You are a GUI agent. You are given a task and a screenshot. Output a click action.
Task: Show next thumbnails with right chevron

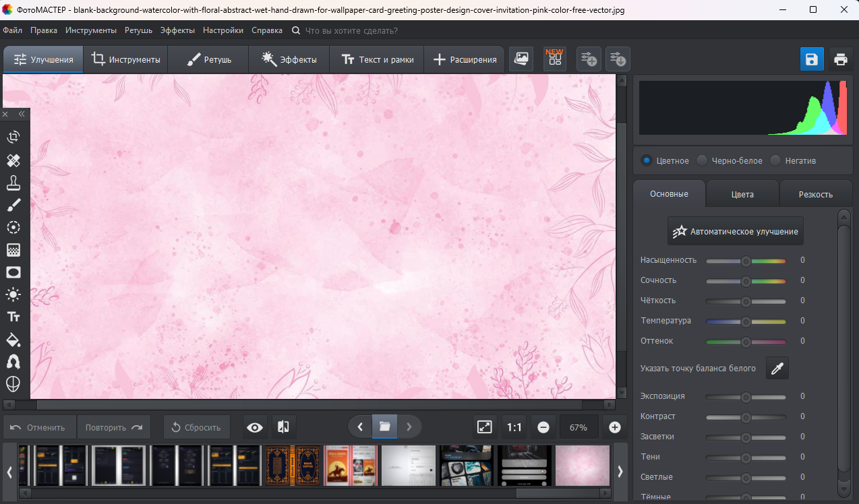[x=620, y=472]
